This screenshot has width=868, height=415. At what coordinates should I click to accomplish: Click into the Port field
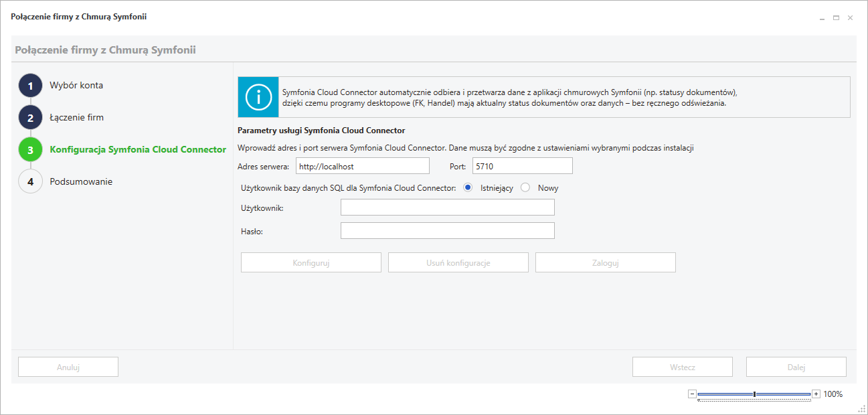pyautogui.click(x=522, y=166)
